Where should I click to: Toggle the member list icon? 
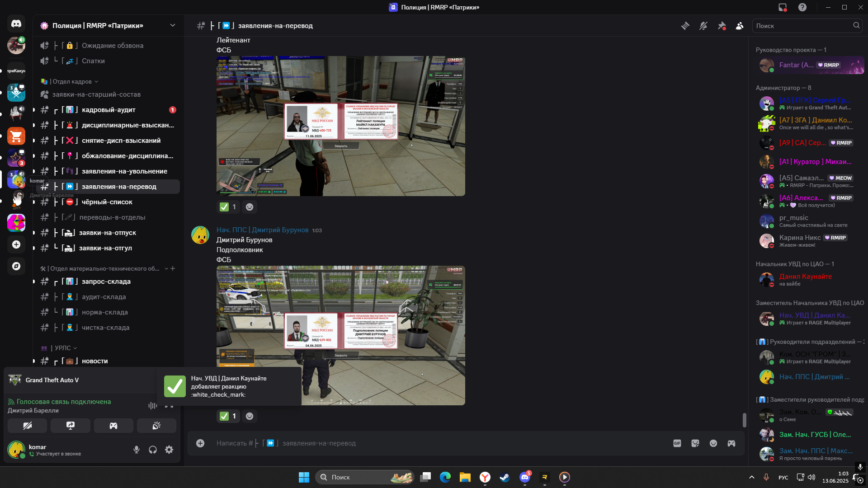point(740,26)
